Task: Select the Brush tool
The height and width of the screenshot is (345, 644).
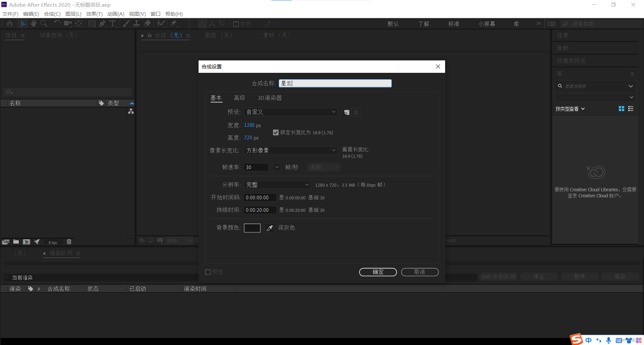Action: point(126,23)
